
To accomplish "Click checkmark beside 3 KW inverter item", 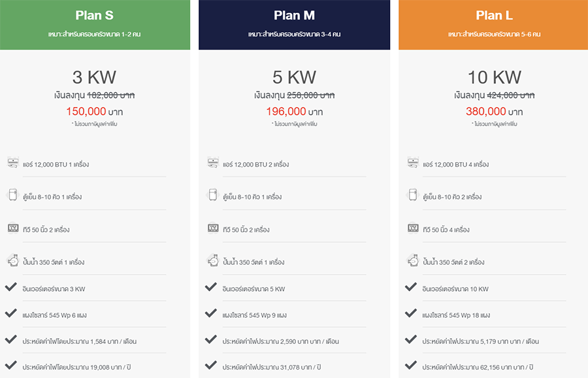I will pyautogui.click(x=11, y=287).
